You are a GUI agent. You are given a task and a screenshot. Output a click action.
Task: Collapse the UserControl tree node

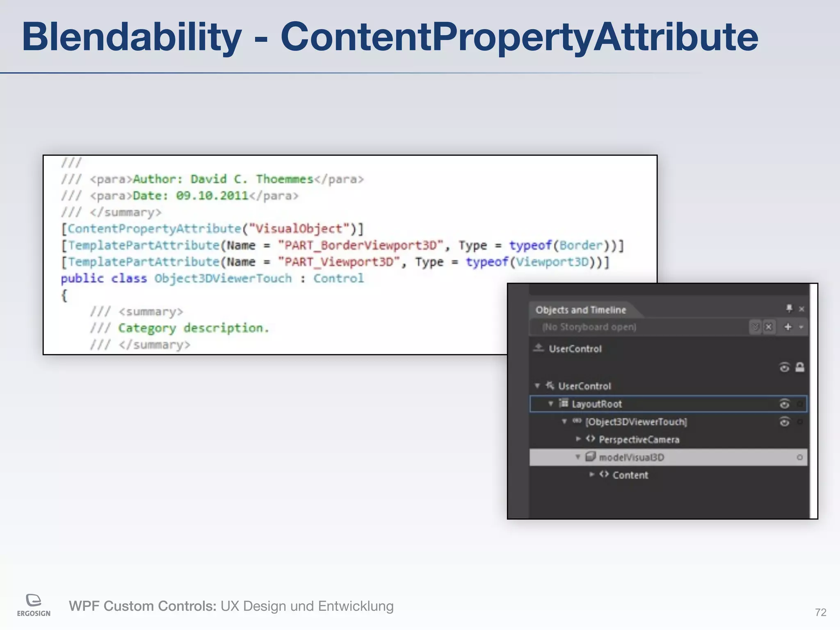click(x=537, y=386)
